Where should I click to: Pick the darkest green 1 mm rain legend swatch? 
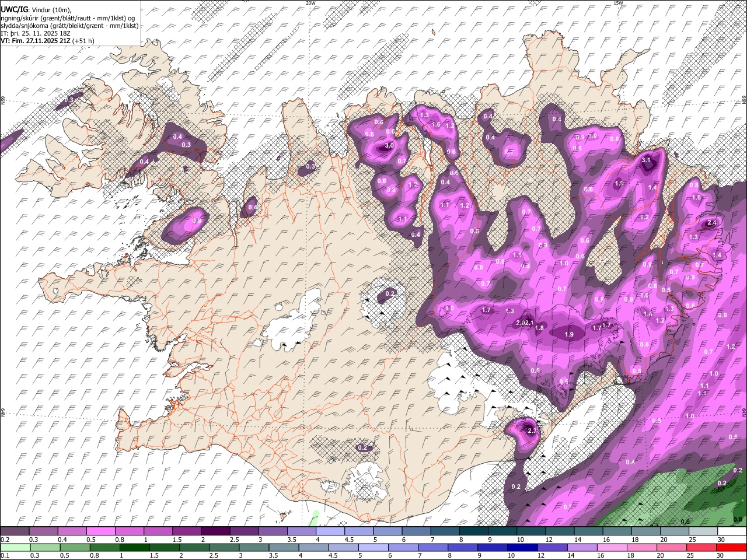pyautogui.click(x=135, y=548)
